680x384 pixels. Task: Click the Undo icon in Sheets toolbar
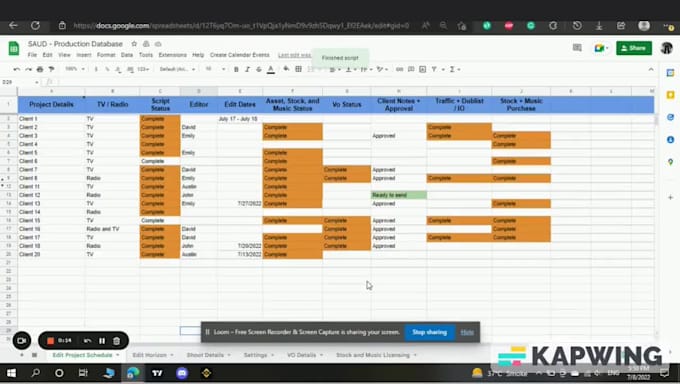pos(16,69)
